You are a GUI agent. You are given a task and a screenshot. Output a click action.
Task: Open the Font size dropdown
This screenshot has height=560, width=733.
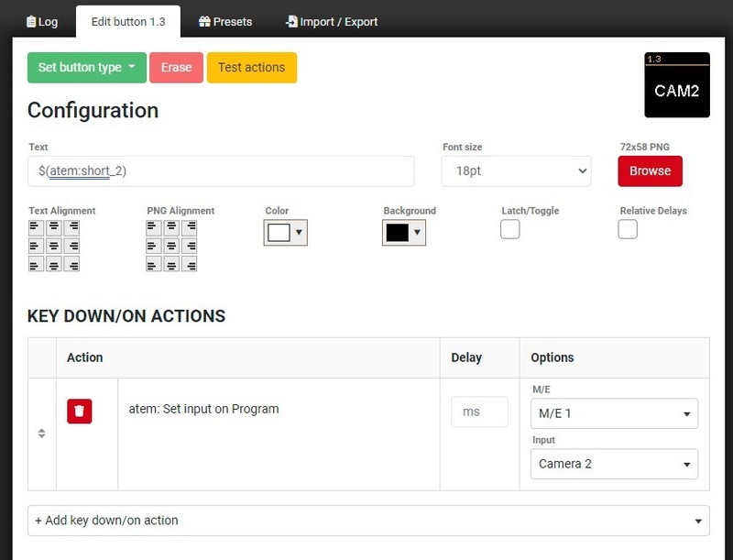coord(516,171)
